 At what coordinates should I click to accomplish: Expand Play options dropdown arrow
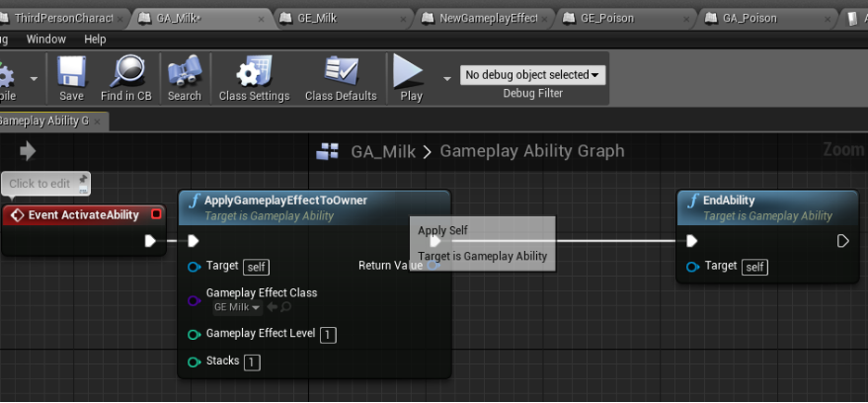[447, 79]
